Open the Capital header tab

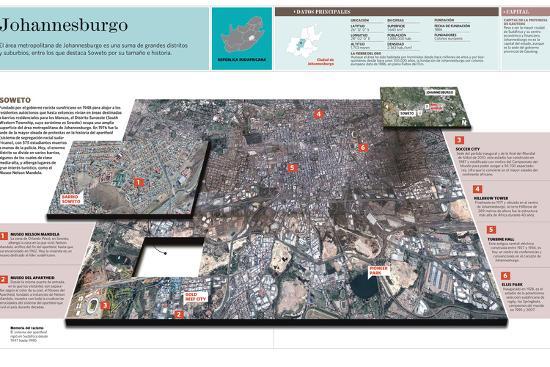click(525, 12)
